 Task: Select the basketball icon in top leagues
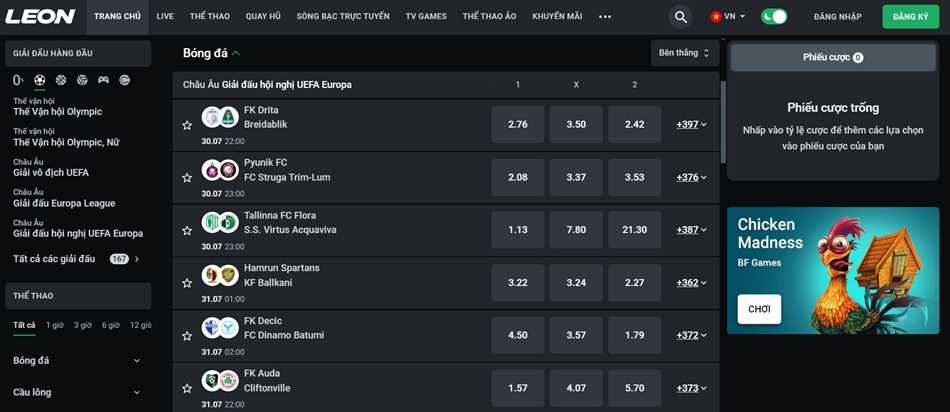[61, 80]
